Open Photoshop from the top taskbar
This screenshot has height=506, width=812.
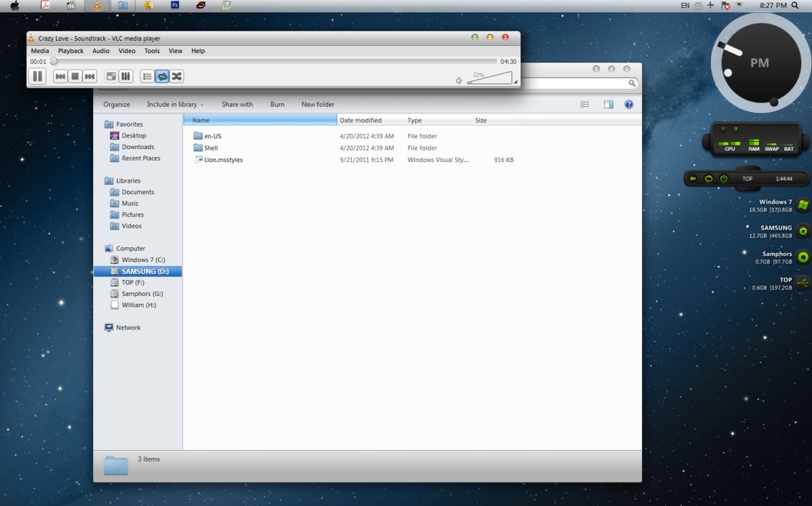click(x=176, y=5)
